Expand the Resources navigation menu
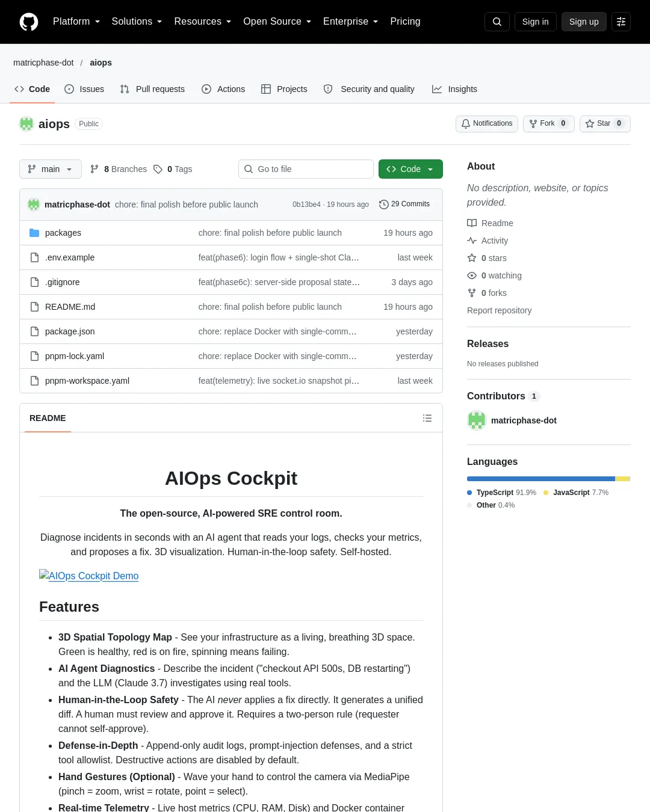This screenshot has height=812, width=650. 202,22
